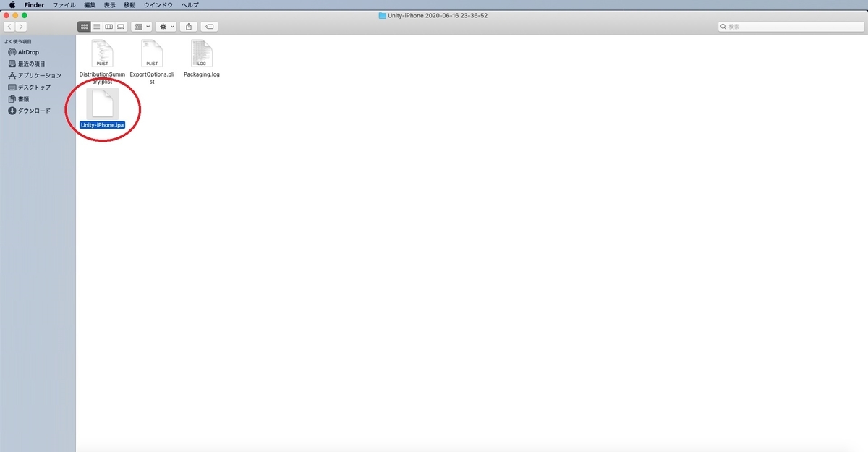Click the DistributionSummary.plist file name

102,78
